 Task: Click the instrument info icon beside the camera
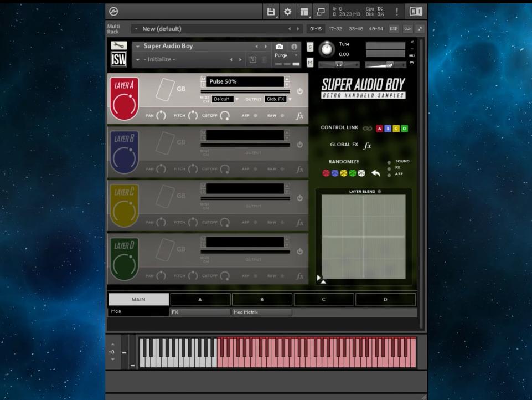(293, 48)
